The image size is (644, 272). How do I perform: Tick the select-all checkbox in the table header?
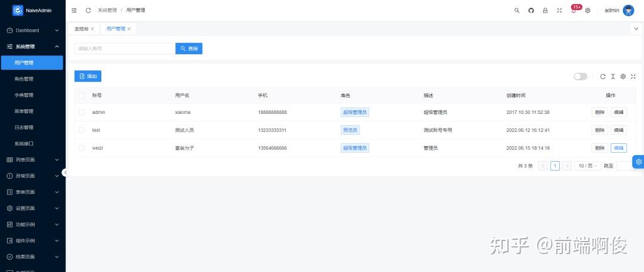click(81, 95)
